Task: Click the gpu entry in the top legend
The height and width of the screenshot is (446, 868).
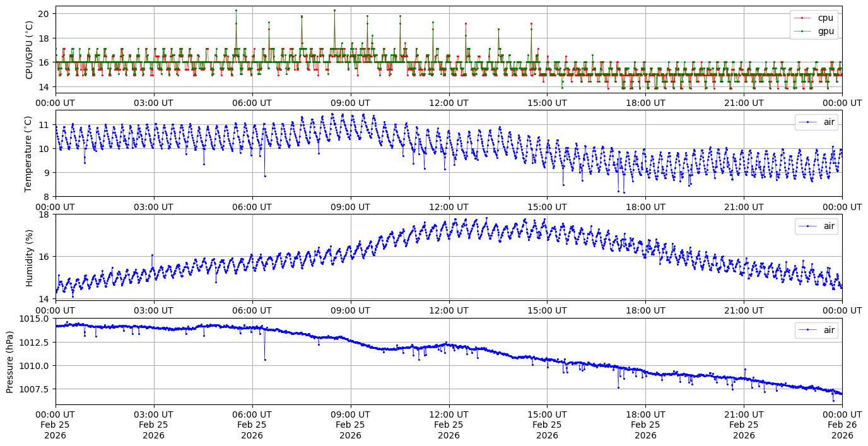Action: point(825,31)
